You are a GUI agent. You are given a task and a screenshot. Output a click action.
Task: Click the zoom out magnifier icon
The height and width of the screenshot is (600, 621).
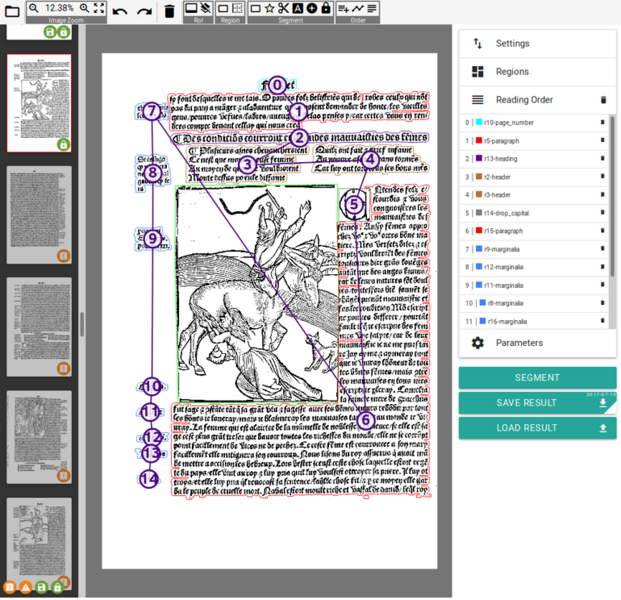point(34,8)
